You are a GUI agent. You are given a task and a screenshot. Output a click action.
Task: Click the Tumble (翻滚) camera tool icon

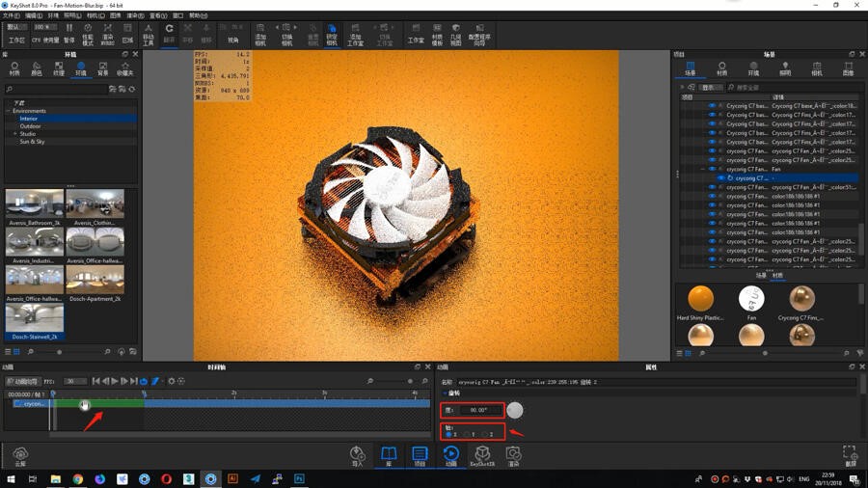(169, 32)
